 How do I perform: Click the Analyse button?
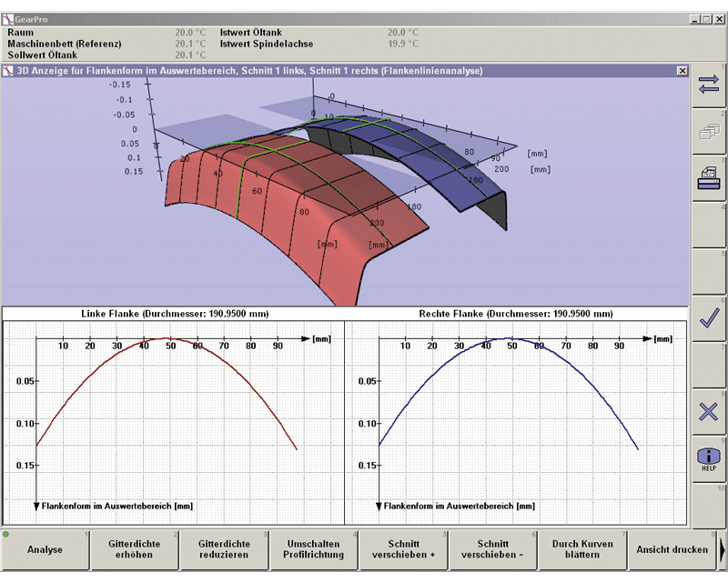pos(45,550)
